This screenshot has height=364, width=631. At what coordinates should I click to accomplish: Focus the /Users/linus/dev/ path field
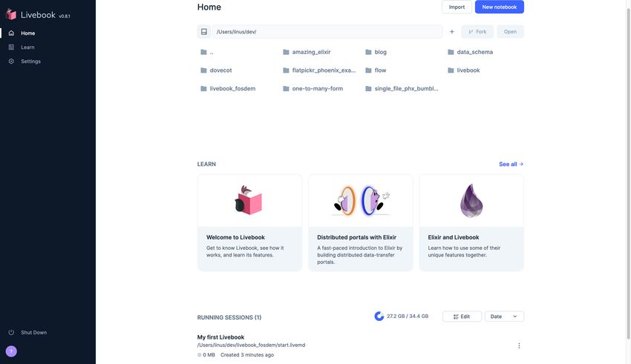[327, 32]
